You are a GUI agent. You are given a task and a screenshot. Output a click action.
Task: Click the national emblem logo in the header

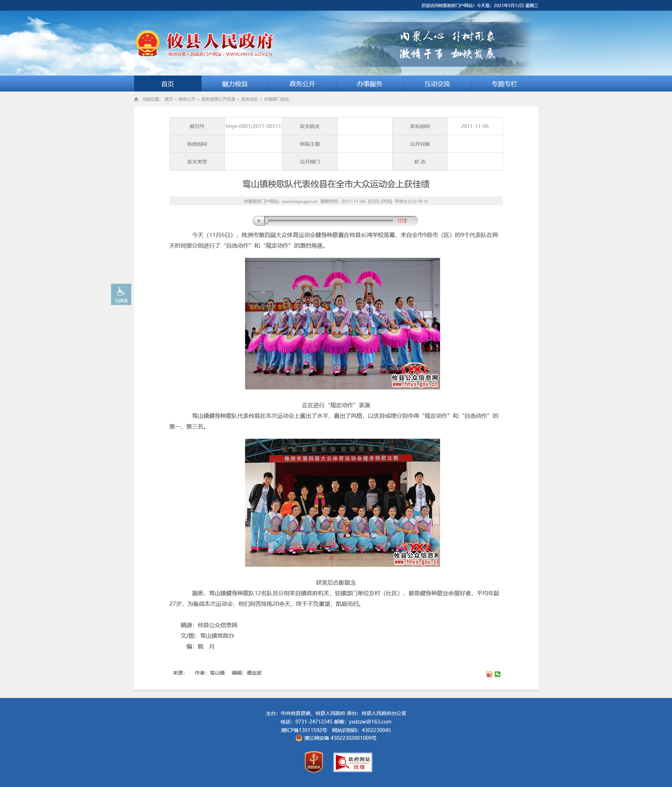point(148,43)
